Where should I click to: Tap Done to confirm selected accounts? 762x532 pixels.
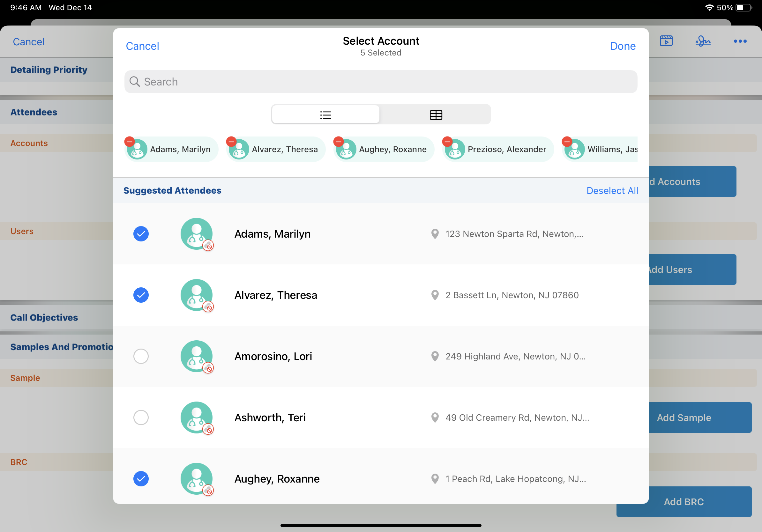[623, 46]
